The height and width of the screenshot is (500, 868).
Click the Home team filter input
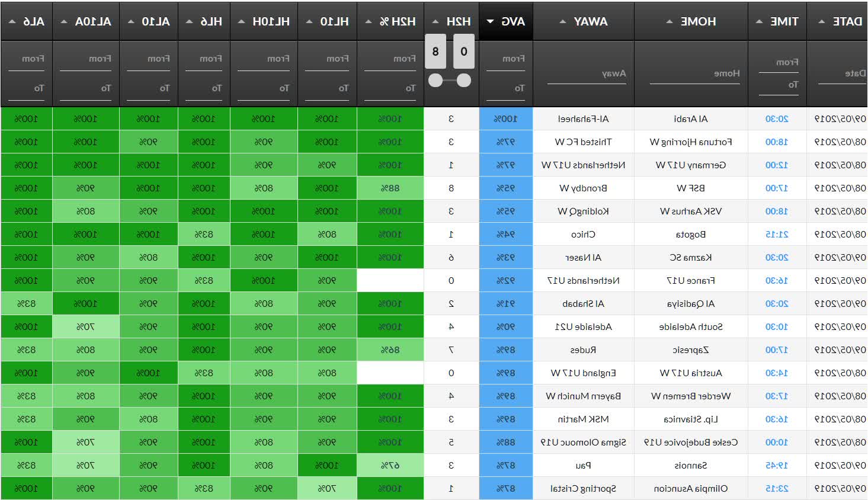pos(694,74)
